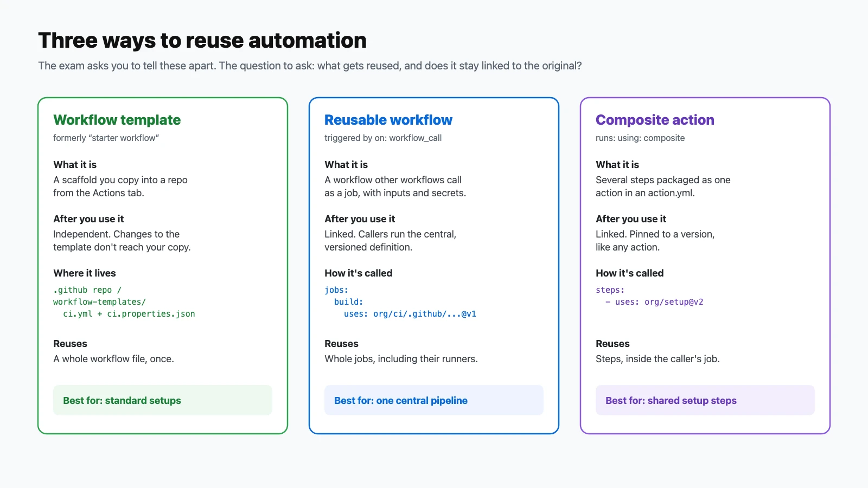868x488 pixels.
Task: Click 'Independent. Changes to the' text
Action: click(117, 234)
